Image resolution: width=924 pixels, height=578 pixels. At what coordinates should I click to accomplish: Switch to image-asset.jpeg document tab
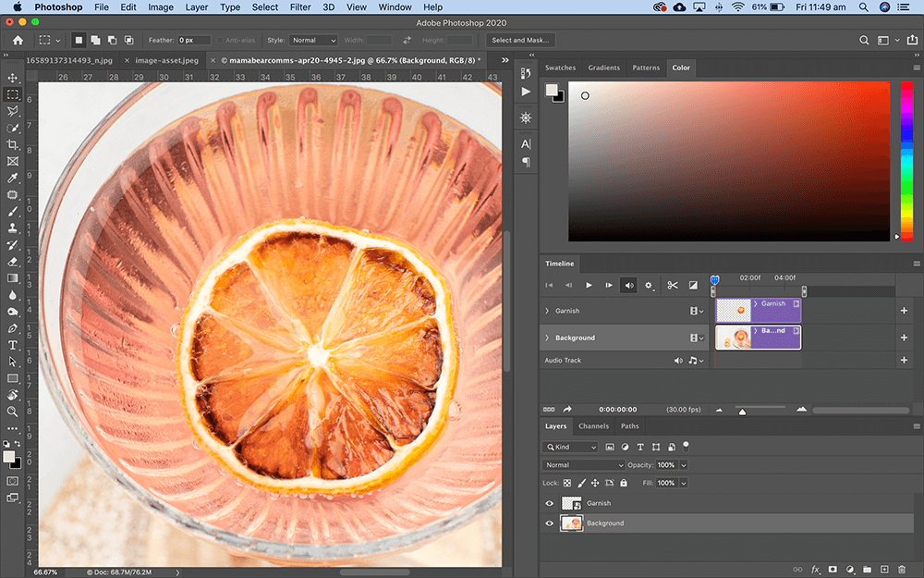(166, 60)
